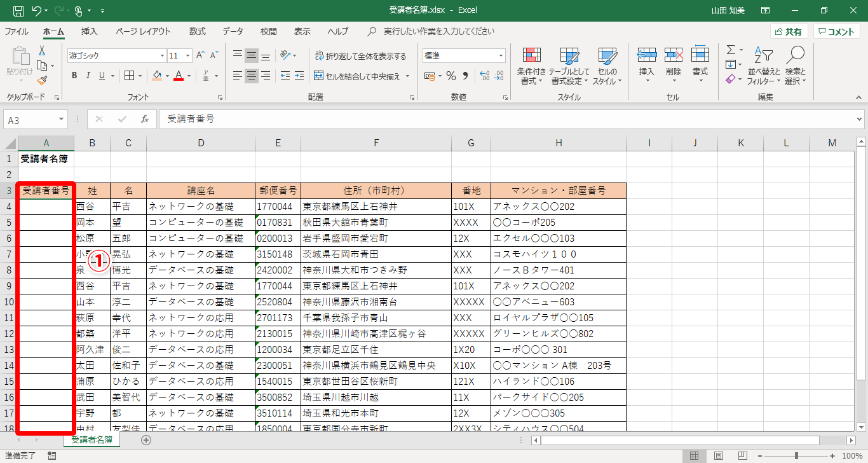868x463 pixels.
Task: Decrease decimal places
Action: click(x=498, y=76)
